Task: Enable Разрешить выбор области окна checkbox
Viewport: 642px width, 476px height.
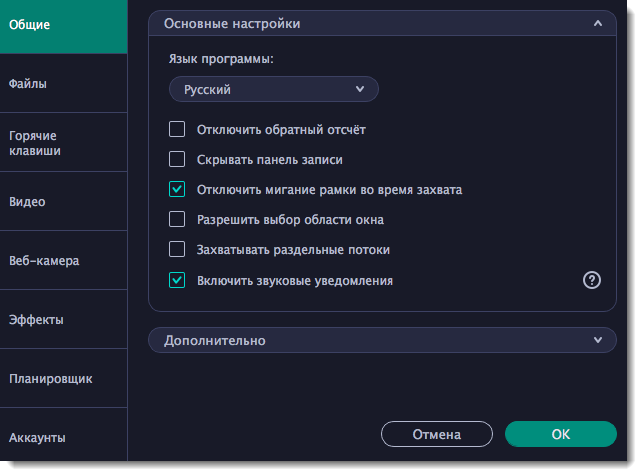Action: 177,219
